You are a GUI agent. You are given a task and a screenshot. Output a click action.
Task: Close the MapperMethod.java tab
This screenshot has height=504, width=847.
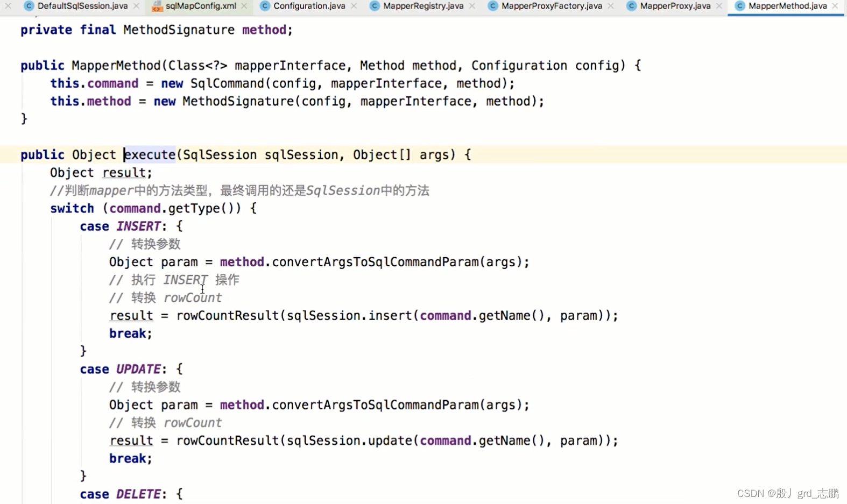point(835,6)
